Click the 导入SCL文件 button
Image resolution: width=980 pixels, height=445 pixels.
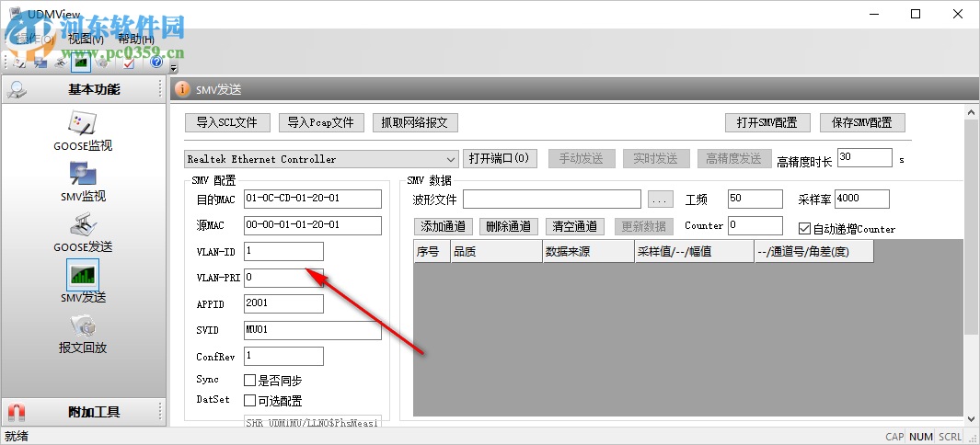pos(227,123)
